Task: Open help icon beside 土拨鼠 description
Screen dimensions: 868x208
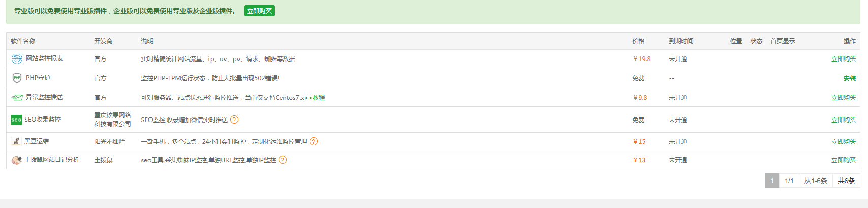Action: [x=283, y=160]
